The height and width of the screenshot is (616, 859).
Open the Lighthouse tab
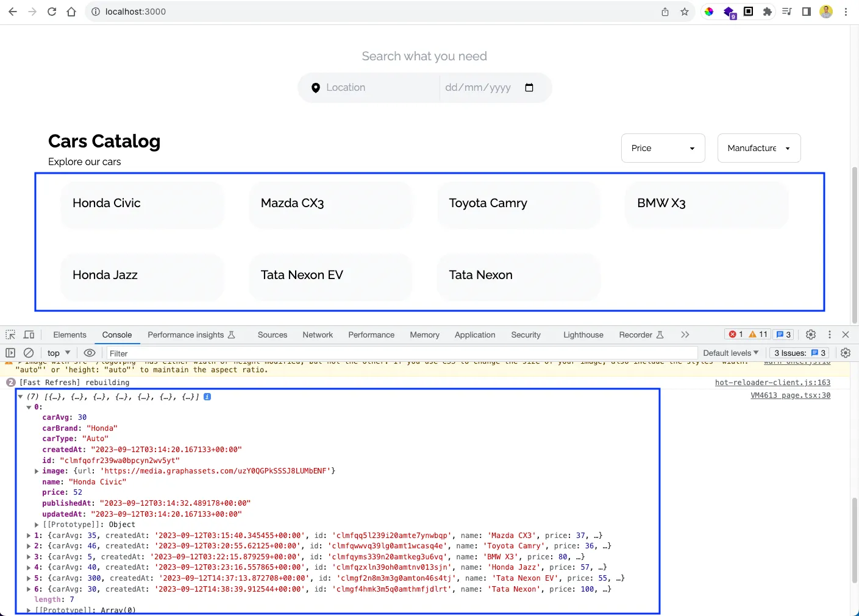coord(583,335)
